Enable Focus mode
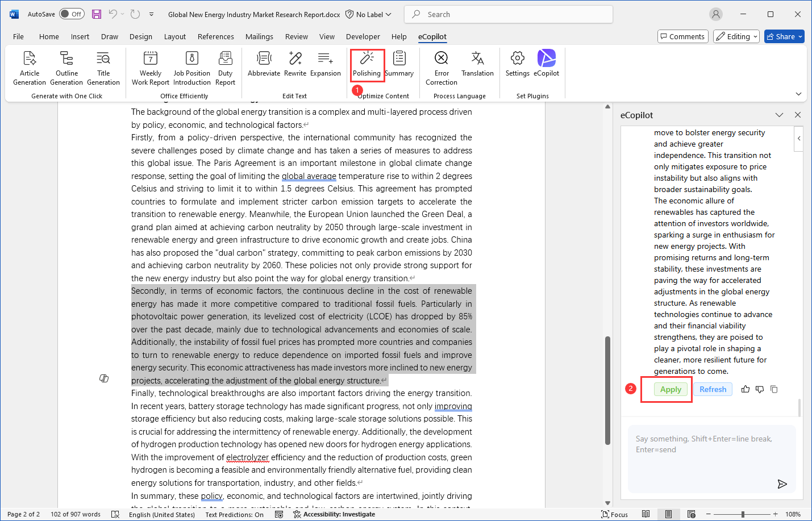The image size is (812, 521). (614, 514)
